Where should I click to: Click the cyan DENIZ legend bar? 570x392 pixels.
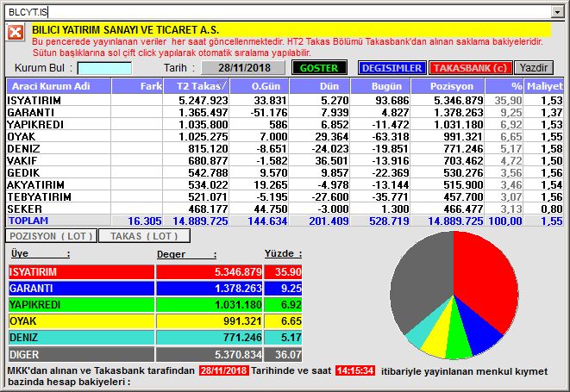coord(81,338)
